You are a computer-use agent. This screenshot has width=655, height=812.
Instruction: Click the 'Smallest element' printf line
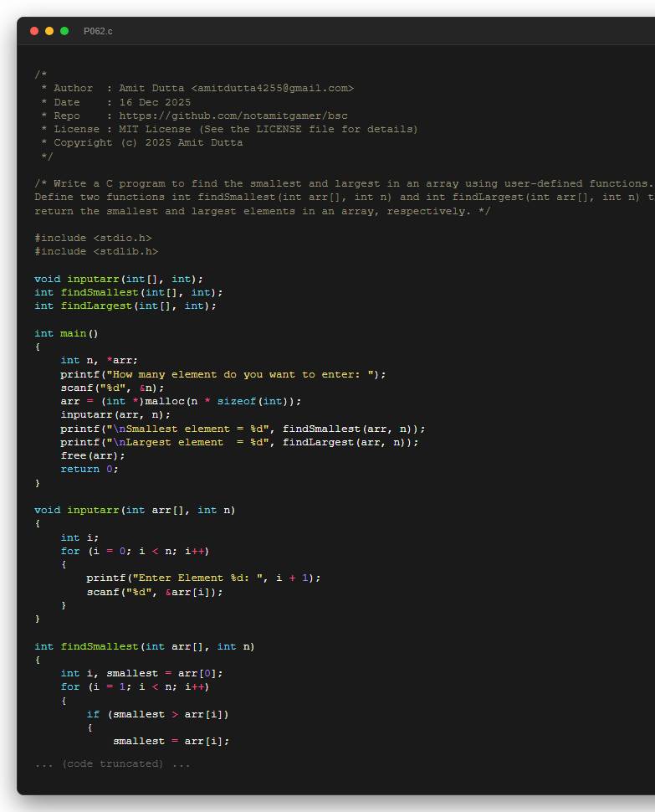click(x=243, y=429)
